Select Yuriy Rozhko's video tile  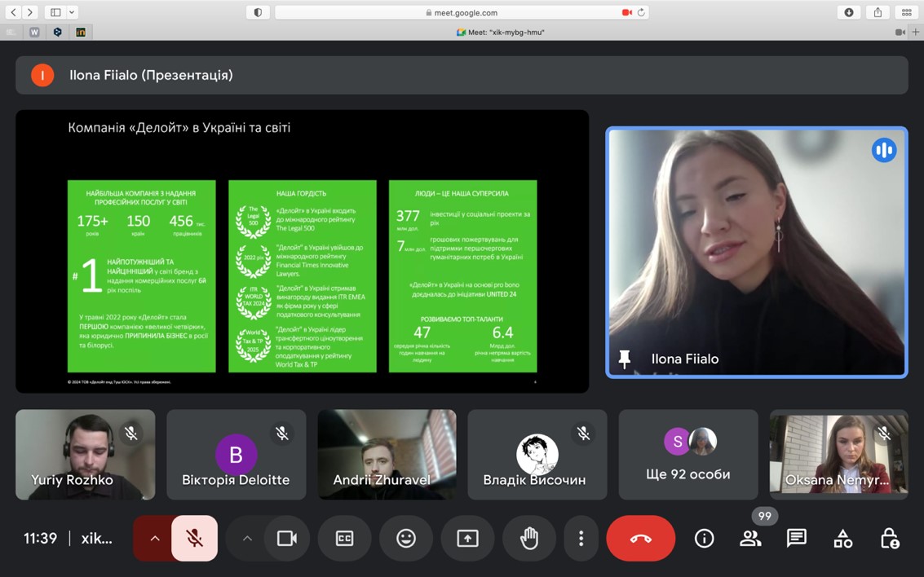(x=86, y=455)
